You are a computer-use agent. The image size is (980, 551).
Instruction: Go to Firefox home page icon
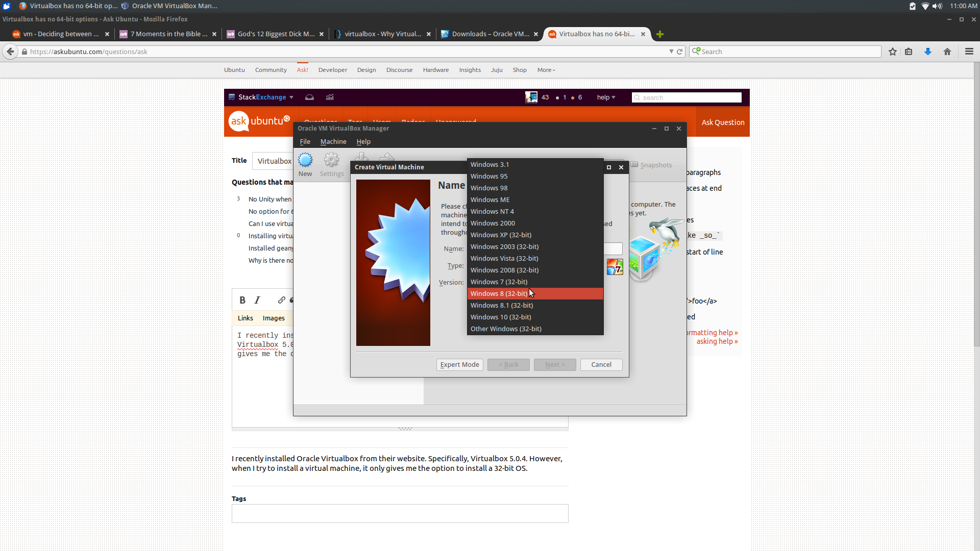[947, 52]
